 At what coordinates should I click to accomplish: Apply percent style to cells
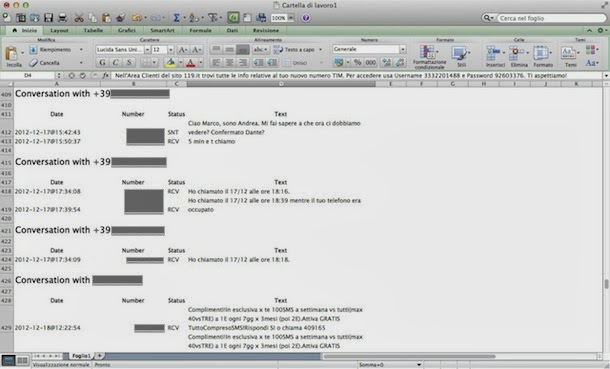point(358,62)
